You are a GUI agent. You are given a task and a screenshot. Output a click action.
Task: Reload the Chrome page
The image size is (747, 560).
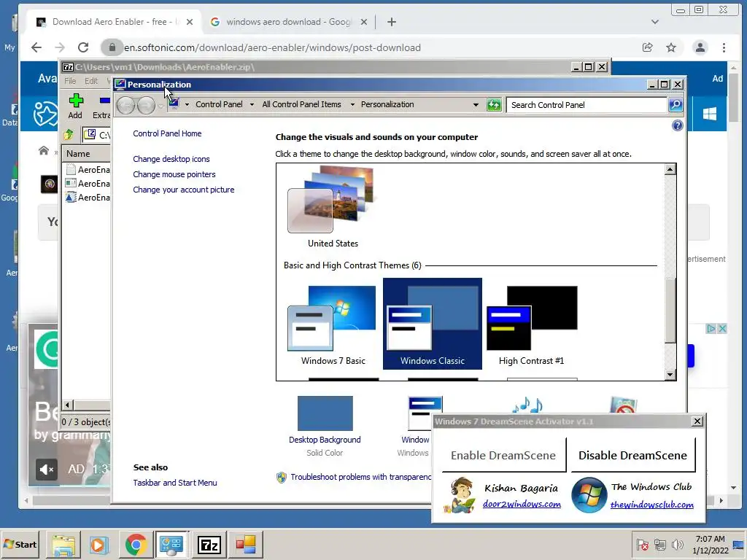(x=83, y=47)
